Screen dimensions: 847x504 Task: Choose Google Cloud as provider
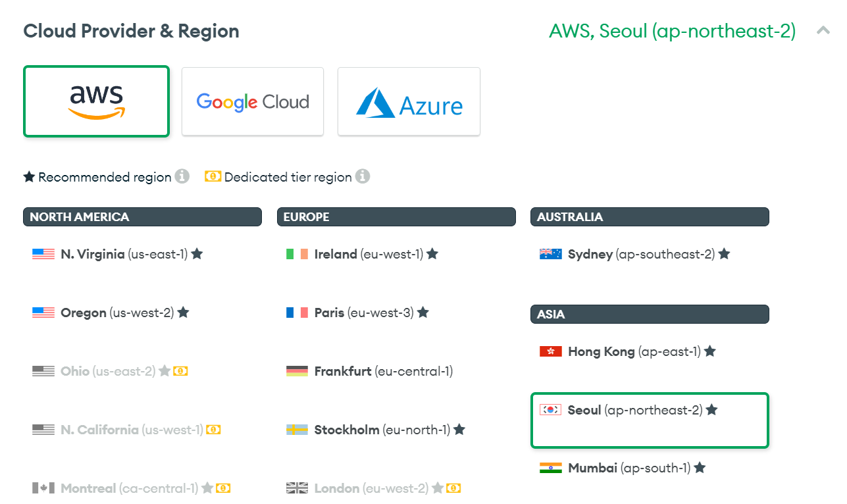[253, 101]
